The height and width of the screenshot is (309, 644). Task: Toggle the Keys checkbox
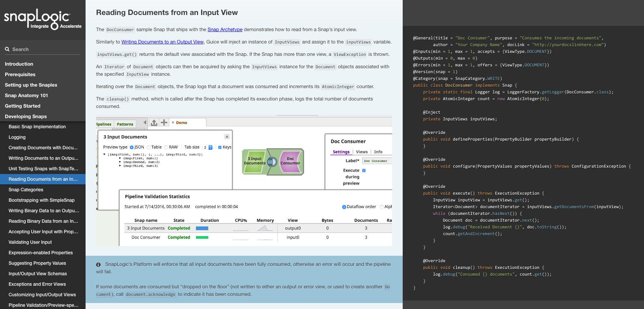(x=220, y=147)
